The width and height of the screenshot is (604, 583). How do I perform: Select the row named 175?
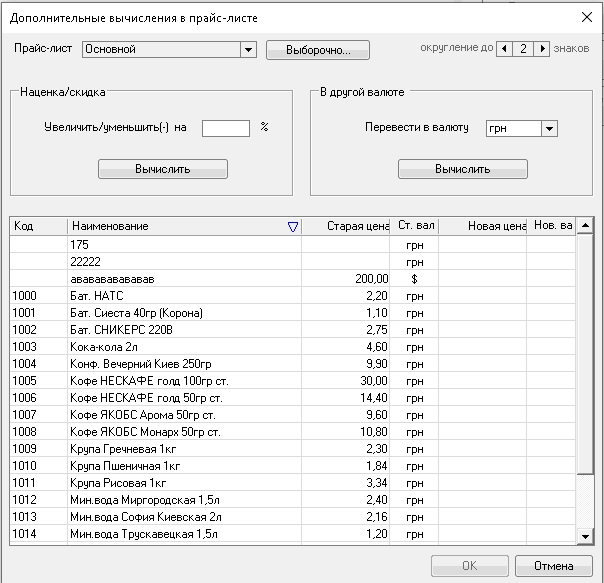click(293, 245)
